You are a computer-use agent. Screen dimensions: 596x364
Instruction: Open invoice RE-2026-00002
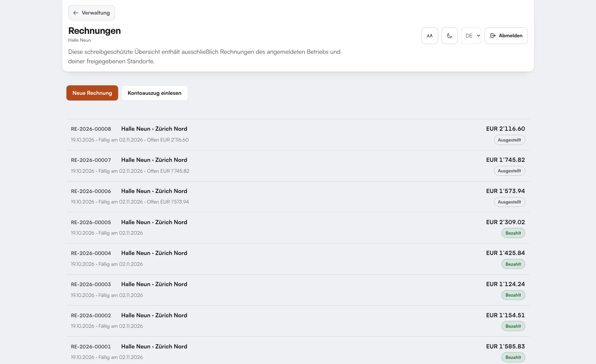point(298,321)
